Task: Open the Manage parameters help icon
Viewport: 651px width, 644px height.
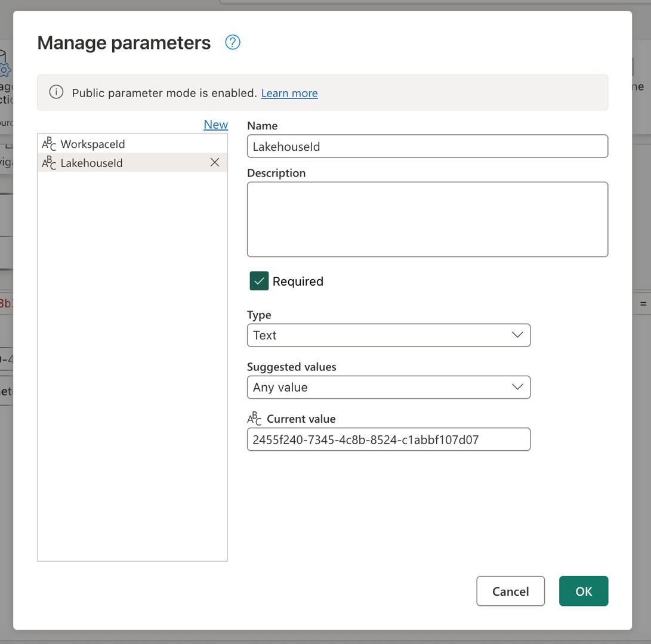Action: [x=232, y=42]
